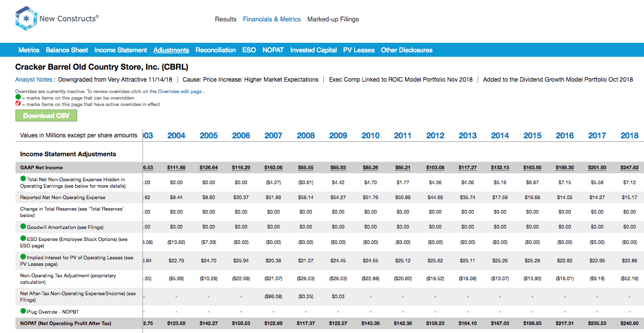This screenshot has width=644, height=333.
Task: Click the 2006 column header
Action: 241,135
